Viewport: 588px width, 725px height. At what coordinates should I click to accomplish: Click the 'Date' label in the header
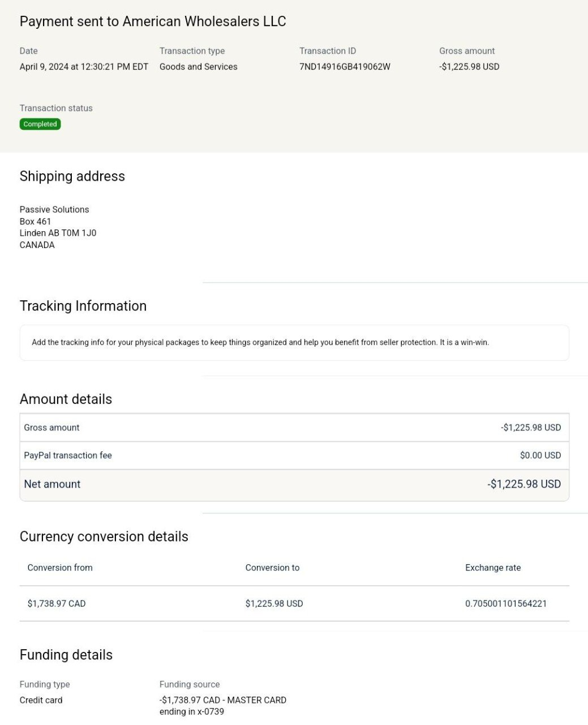tap(29, 51)
